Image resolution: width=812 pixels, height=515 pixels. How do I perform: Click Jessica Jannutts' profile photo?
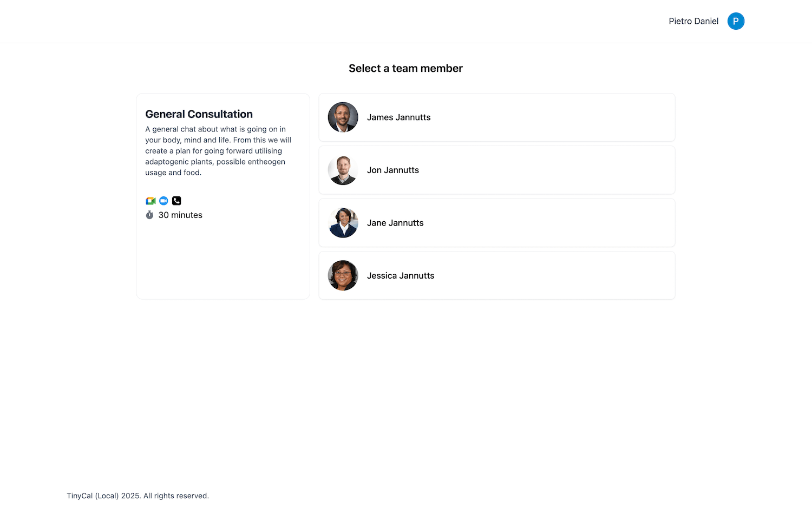click(343, 275)
